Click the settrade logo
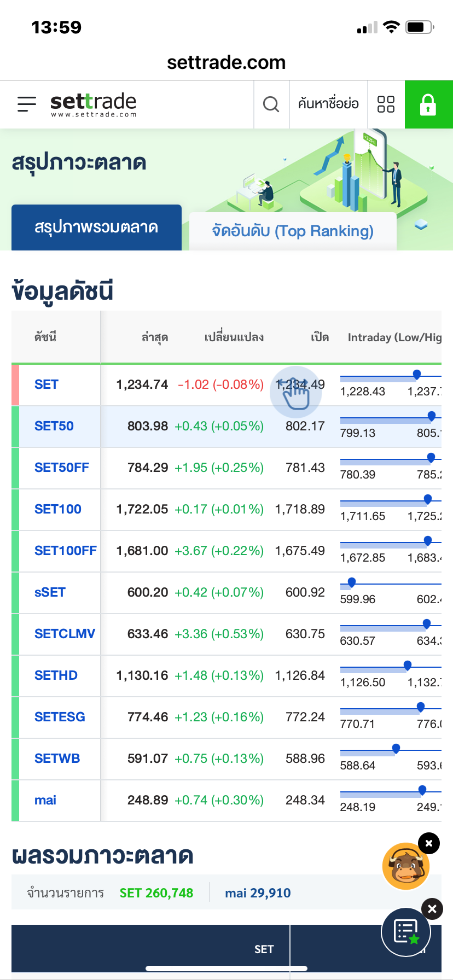The height and width of the screenshot is (980, 453). pyautogui.click(x=94, y=104)
